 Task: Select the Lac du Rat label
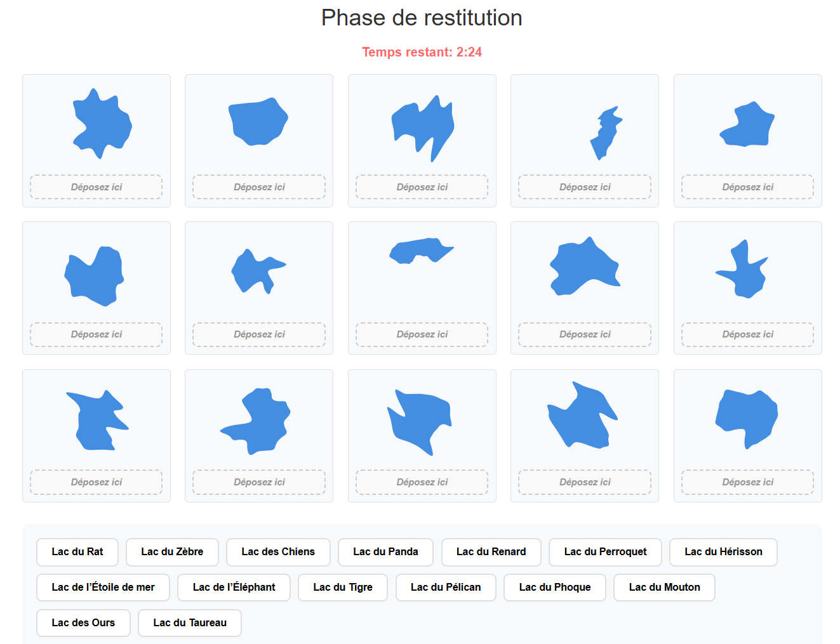tap(77, 552)
